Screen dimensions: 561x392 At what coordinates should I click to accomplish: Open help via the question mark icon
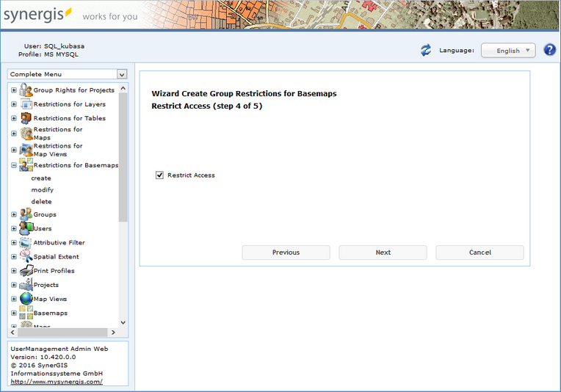click(x=550, y=50)
